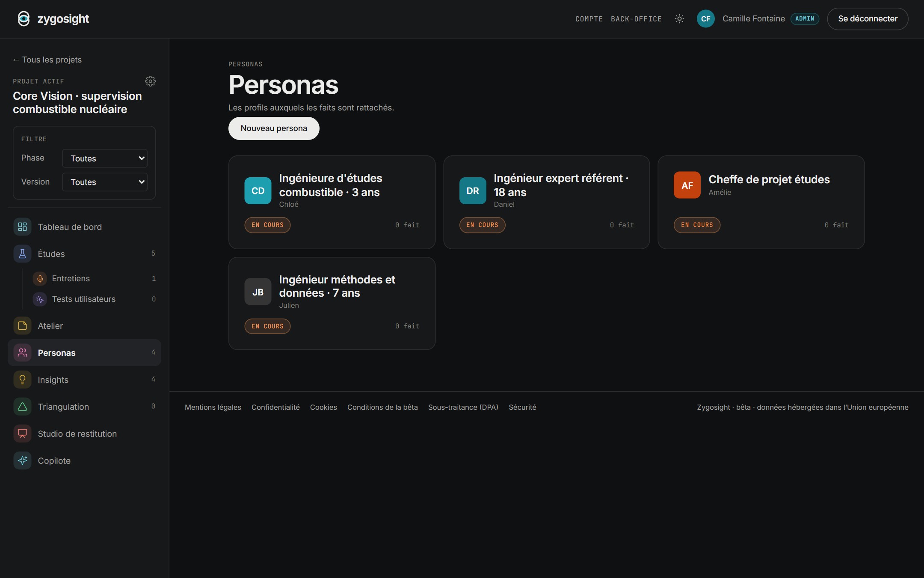Image resolution: width=924 pixels, height=578 pixels.
Task: Click the Atelier sticky note icon
Action: (x=22, y=326)
